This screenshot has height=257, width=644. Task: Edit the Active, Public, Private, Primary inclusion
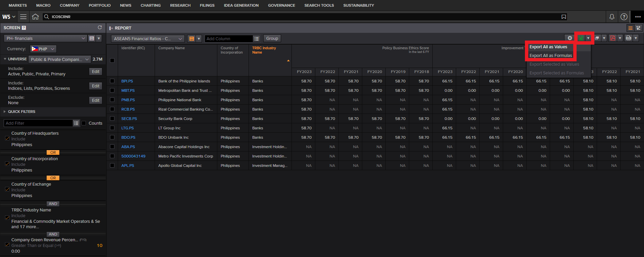coord(96,72)
